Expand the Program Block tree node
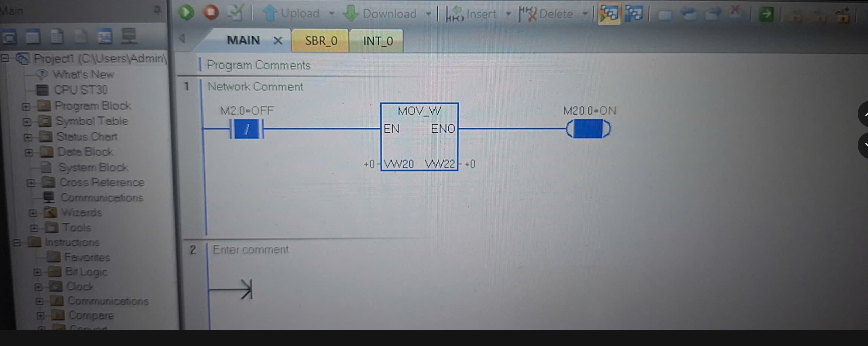868x346 pixels. [x=26, y=106]
